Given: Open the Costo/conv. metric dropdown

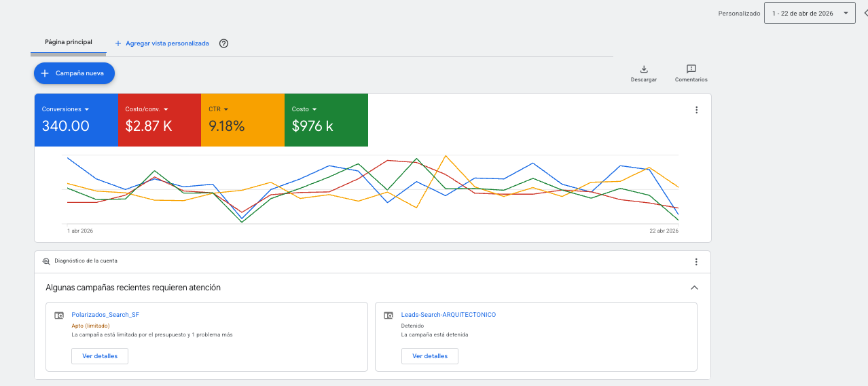Looking at the screenshot, I should [x=166, y=109].
